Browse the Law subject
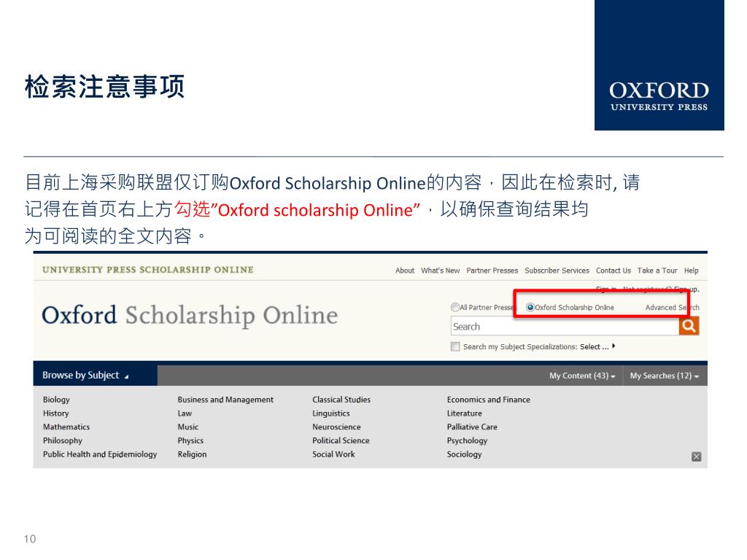Screen dimensions: 747x560 coord(185,413)
